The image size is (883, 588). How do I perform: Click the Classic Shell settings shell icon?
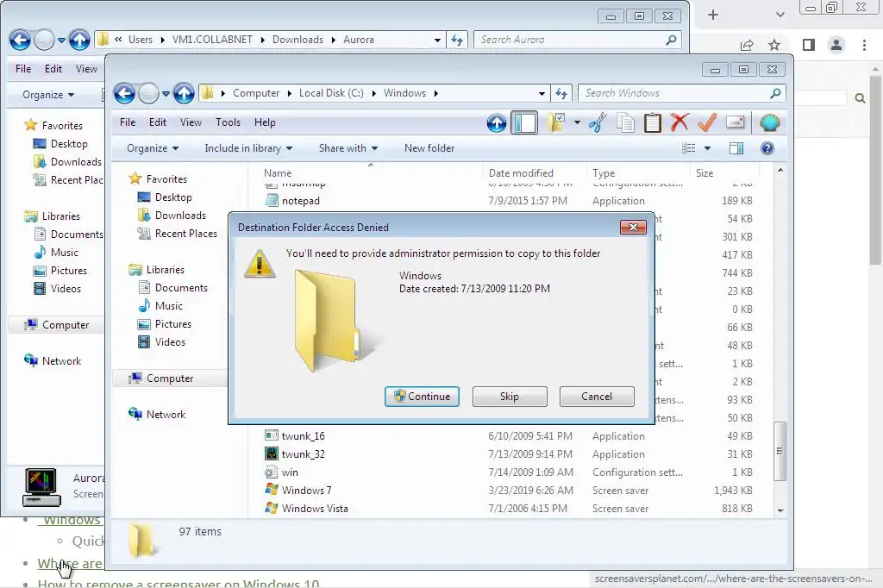tap(769, 122)
